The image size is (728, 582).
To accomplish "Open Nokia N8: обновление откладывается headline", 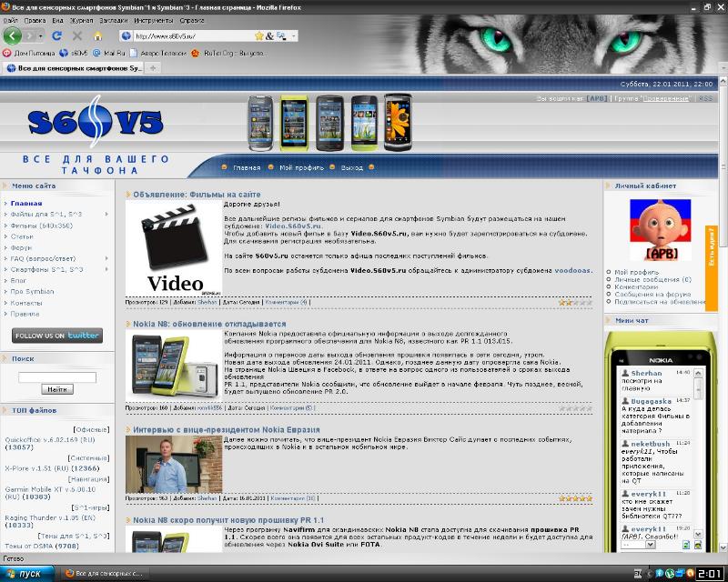I will pos(209,324).
